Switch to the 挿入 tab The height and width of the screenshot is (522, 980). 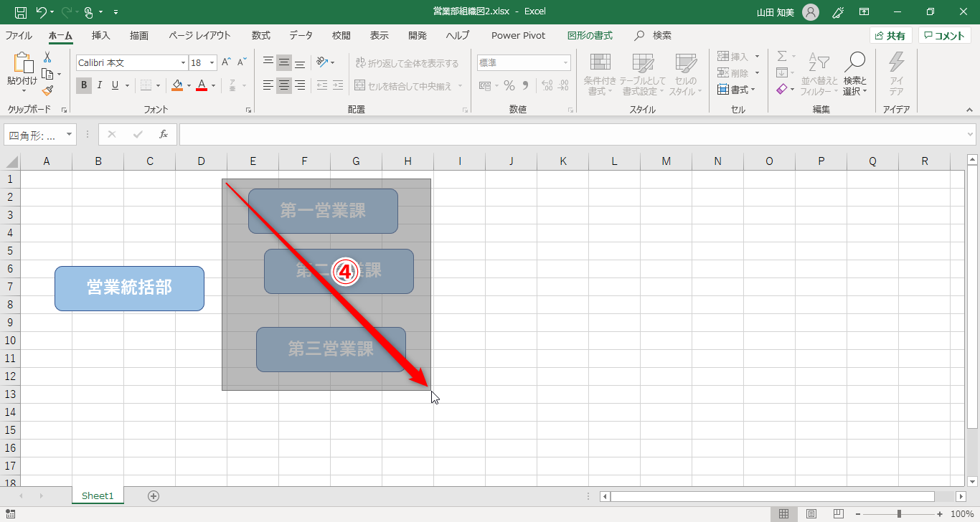(x=101, y=36)
